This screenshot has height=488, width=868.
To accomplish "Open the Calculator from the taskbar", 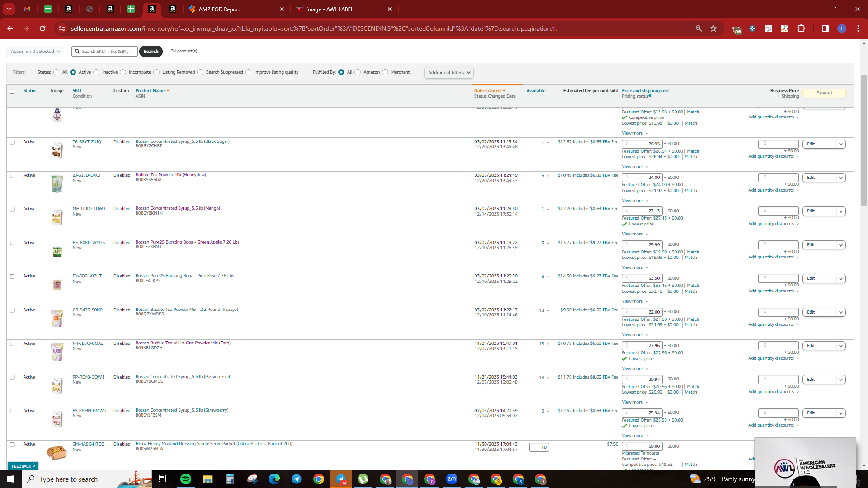I will pos(230,479).
